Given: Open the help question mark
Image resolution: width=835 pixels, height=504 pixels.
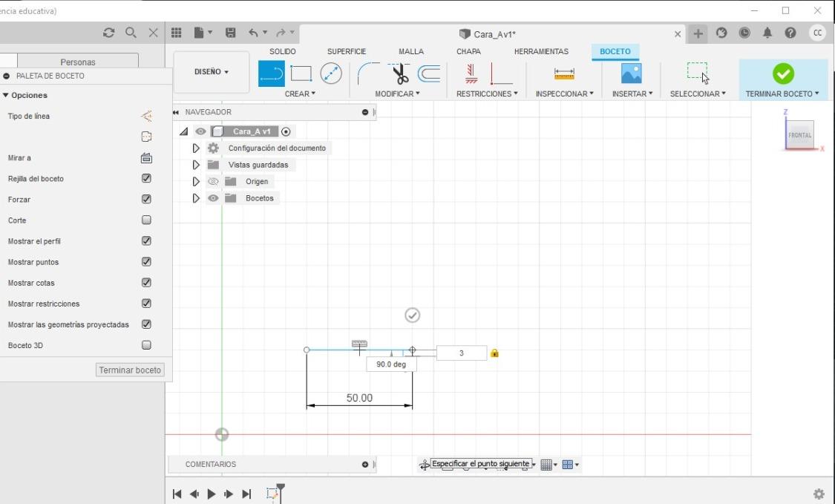Looking at the screenshot, I should point(790,33).
